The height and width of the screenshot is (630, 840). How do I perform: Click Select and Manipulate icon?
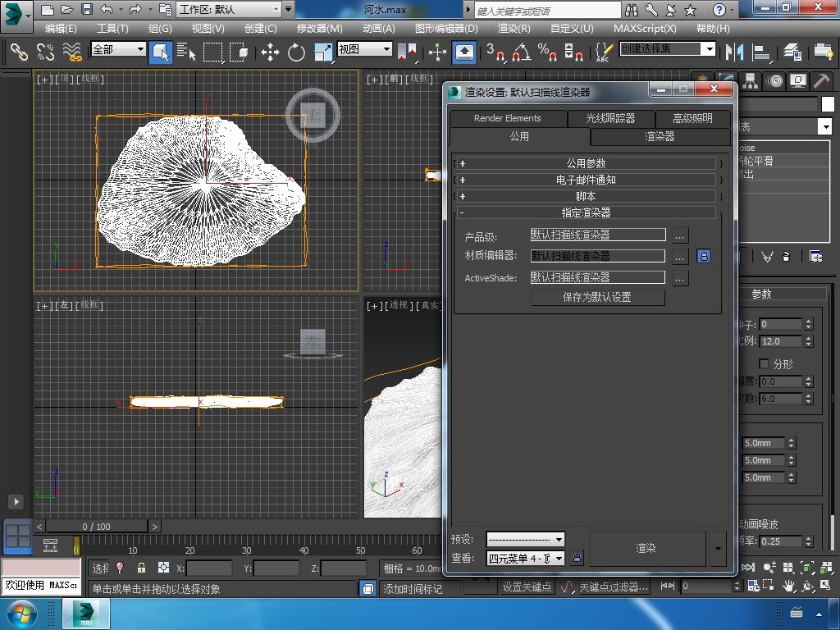[x=438, y=52]
